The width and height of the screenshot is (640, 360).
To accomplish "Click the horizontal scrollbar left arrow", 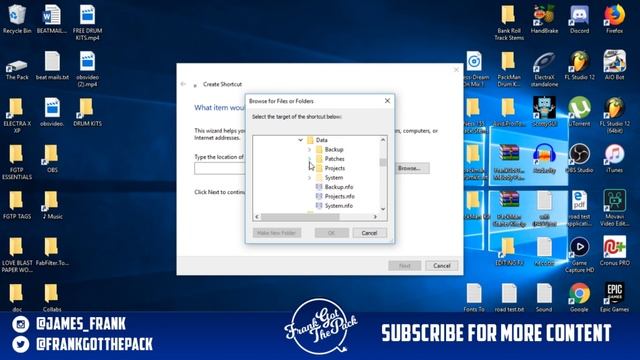I will (257, 217).
